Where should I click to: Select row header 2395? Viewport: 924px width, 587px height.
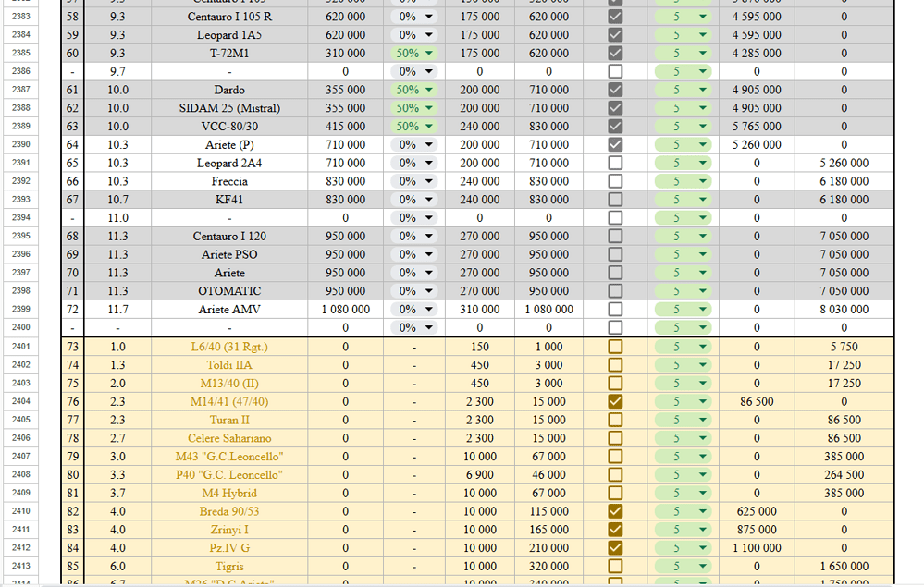coord(20,236)
